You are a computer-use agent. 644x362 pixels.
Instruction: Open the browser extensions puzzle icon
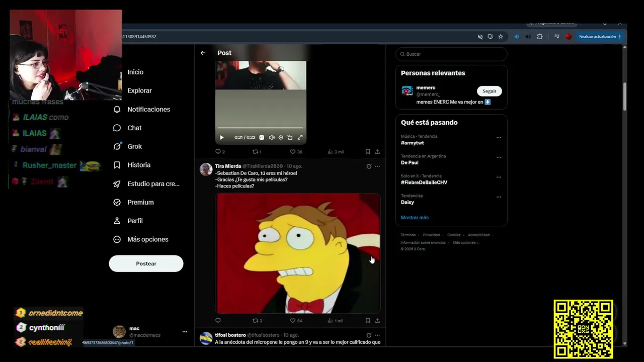point(540,37)
